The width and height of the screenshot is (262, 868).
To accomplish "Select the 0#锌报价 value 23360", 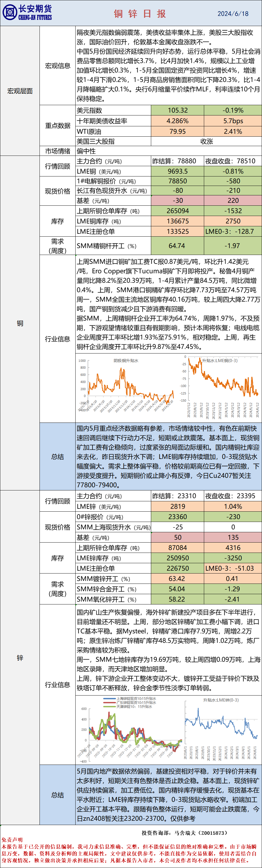I will (178, 517).
